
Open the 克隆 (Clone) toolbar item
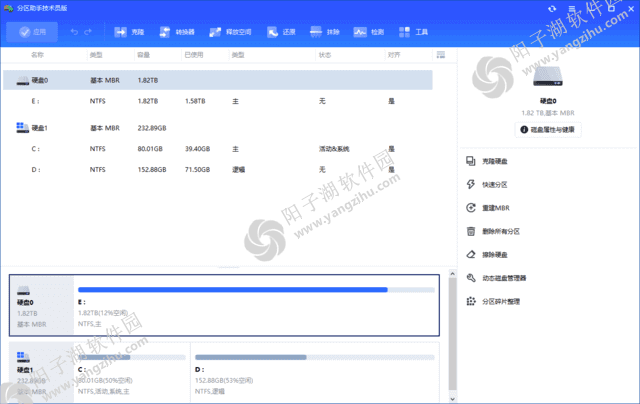[x=129, y=32]
